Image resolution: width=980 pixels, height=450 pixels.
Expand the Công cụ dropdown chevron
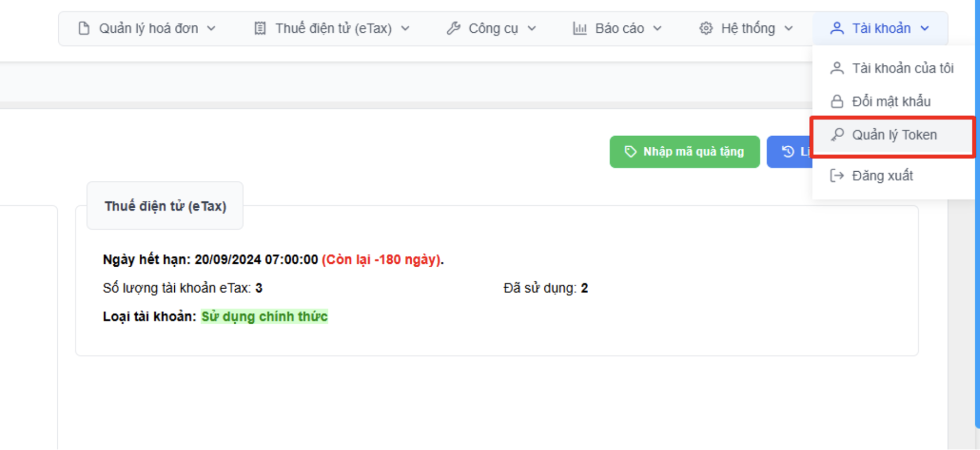tap(532, 28)
